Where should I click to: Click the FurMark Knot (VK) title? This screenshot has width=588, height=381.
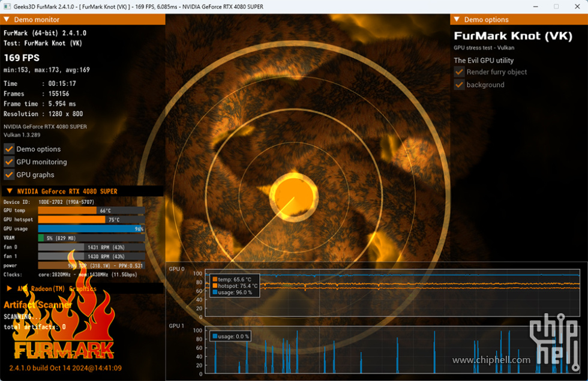(513, 36)
